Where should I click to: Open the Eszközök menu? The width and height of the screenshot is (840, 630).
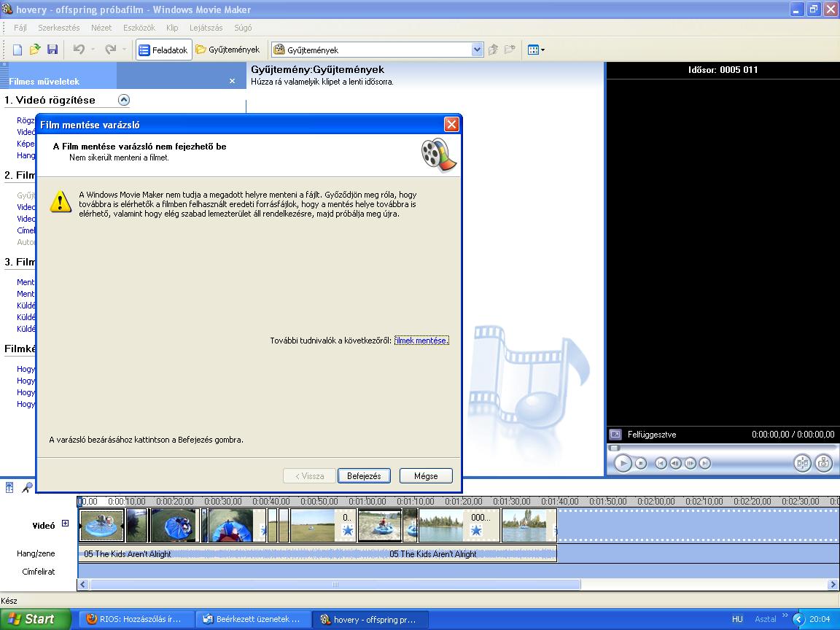pos(139,28)
